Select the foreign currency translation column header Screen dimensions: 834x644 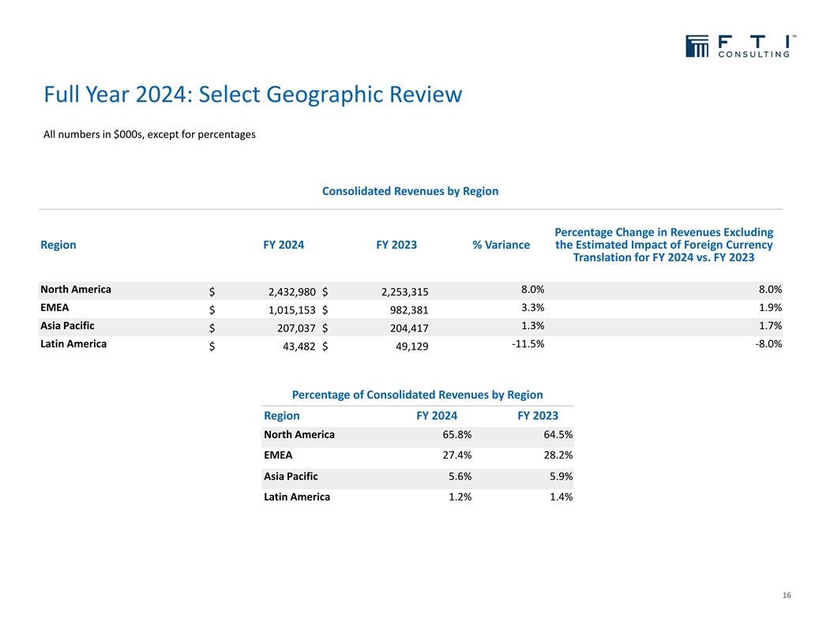pyautogui.click(x=663, y=245)
